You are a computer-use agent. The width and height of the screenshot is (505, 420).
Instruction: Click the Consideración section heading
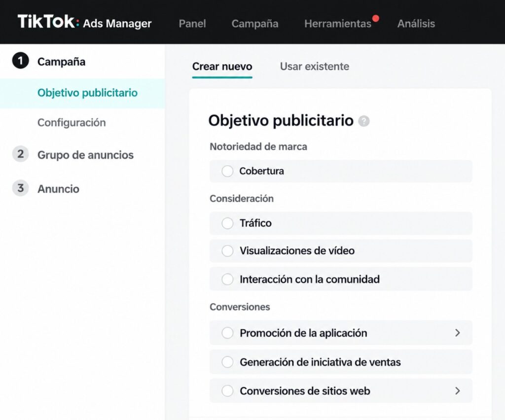(242, 198)
